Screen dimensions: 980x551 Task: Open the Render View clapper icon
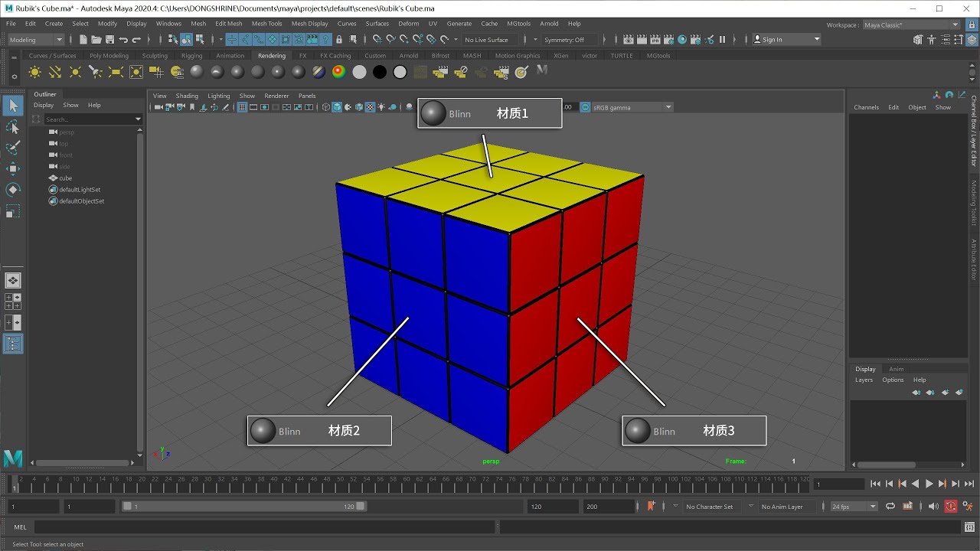pyautogui.click(x=629, y=40)
